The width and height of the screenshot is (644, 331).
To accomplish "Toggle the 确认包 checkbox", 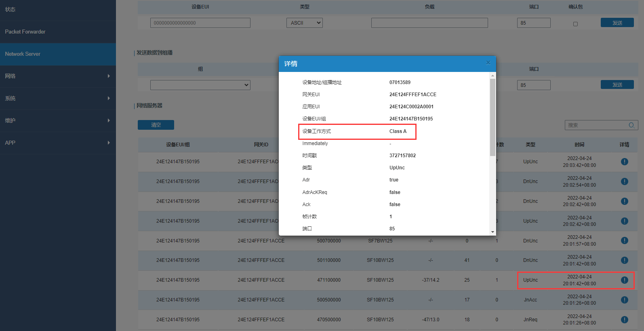I will click(x=575, y=24).
